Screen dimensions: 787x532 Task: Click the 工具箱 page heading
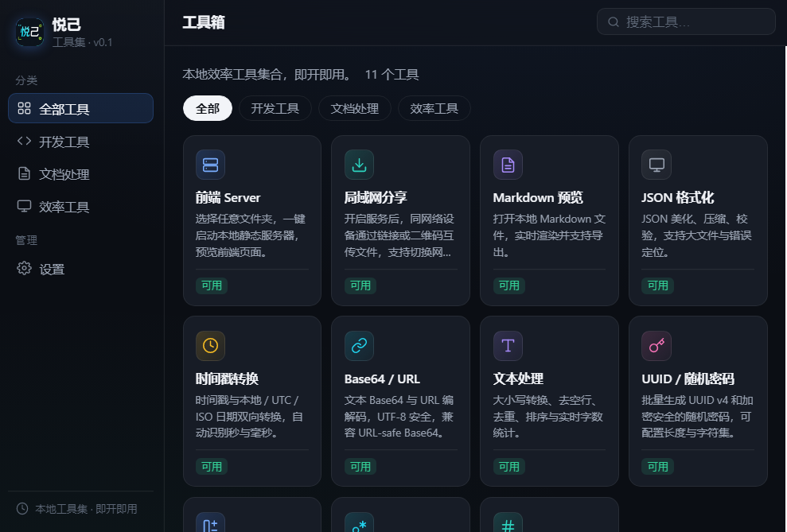pos(203,22)
